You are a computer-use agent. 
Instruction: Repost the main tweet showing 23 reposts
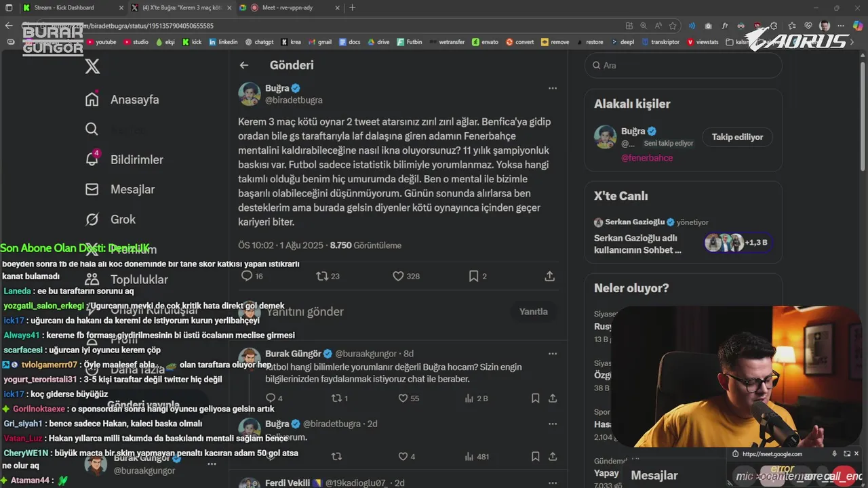point(322,276)
